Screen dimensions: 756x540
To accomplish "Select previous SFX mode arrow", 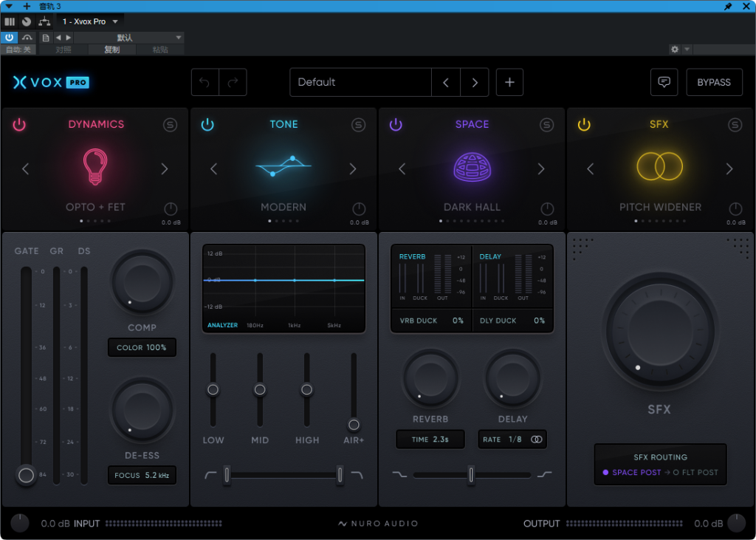I will [590, 169].
